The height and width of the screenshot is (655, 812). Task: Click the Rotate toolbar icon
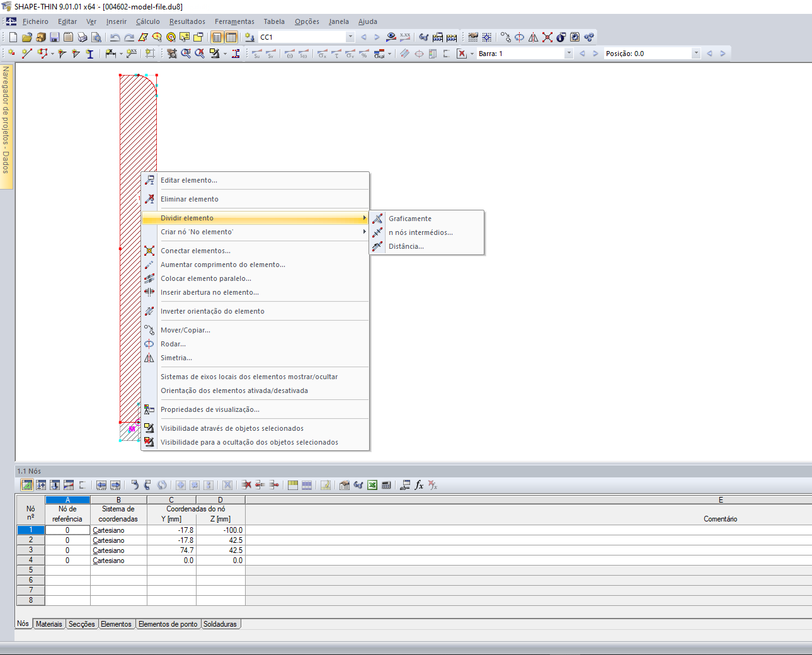coord(520,37)
